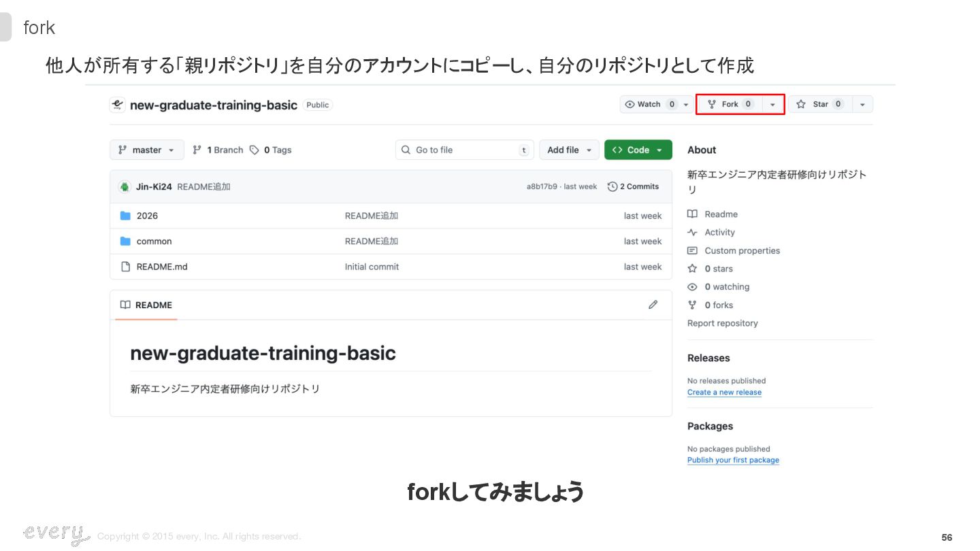Click the branch icon beside 1 Branch
The width and height of the screenshot is (980, 551).
click(197, 150)
